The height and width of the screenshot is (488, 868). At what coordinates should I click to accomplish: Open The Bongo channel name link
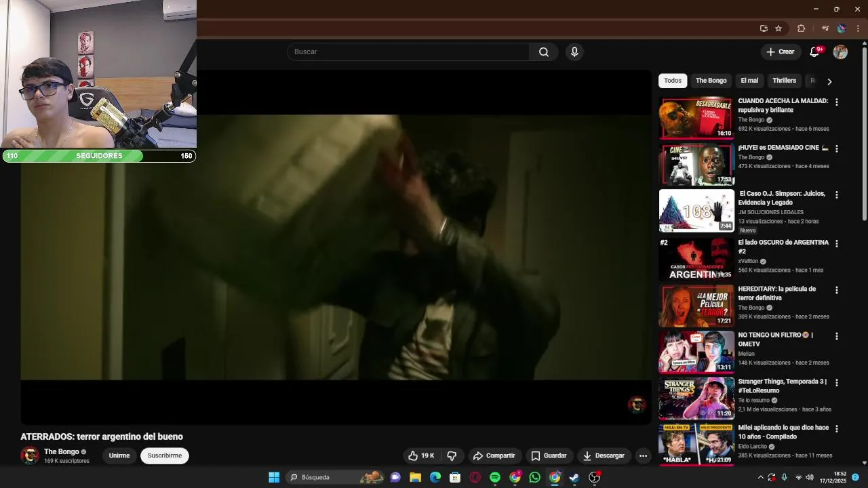point(62,452)
